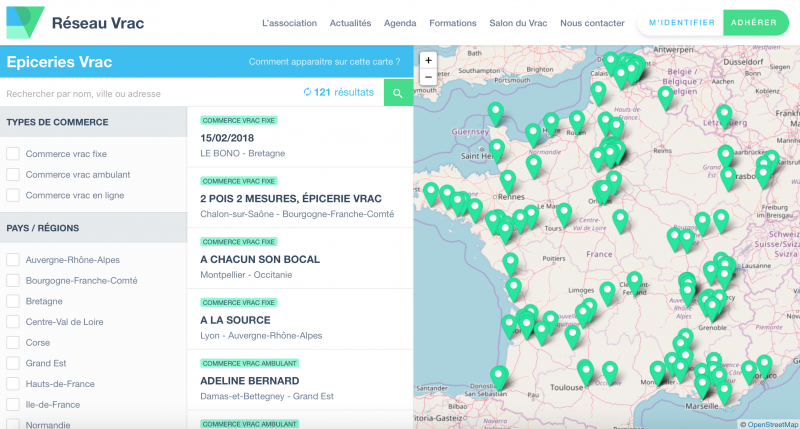Select the map pin near San Sebastián
Screen dimensions: 800x429
pos(498,377)
